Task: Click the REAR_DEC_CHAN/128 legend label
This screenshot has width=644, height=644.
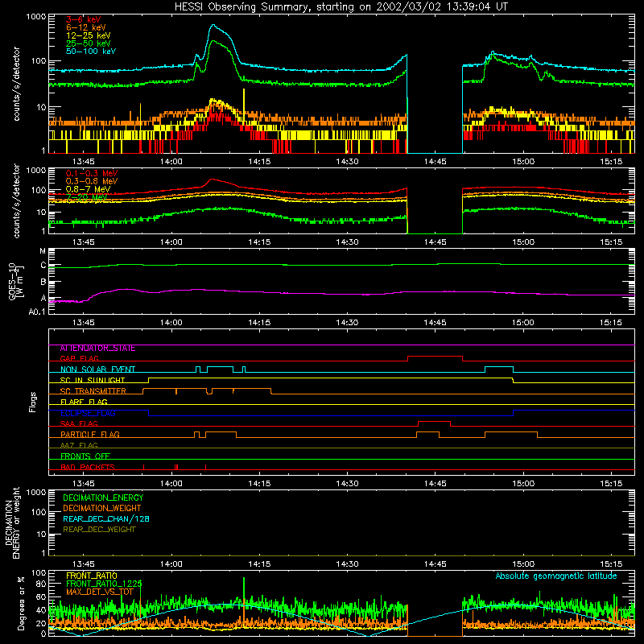Action: coord(106,518)
